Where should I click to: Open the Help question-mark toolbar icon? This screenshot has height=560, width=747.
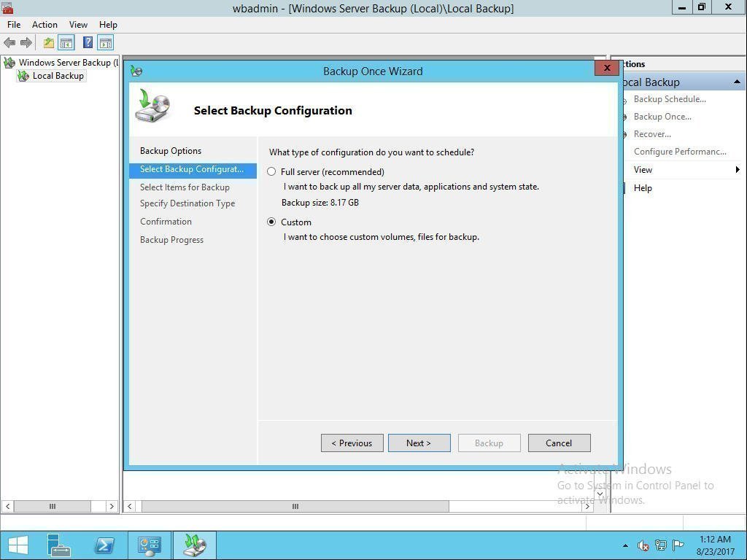tap(88, 43)
